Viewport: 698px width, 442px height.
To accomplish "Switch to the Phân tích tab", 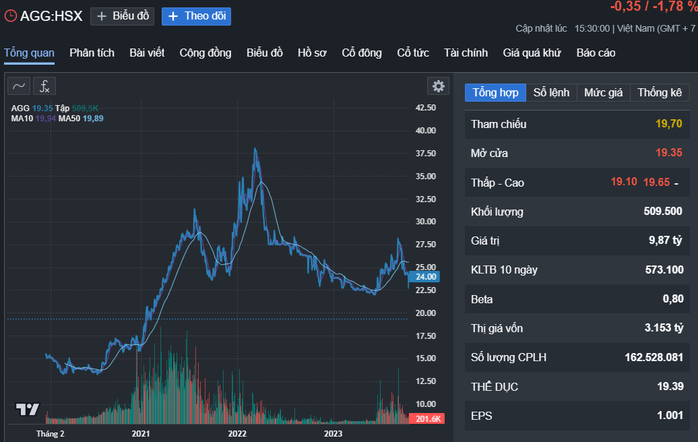I will pyautogui.click(x=91, y=52).
